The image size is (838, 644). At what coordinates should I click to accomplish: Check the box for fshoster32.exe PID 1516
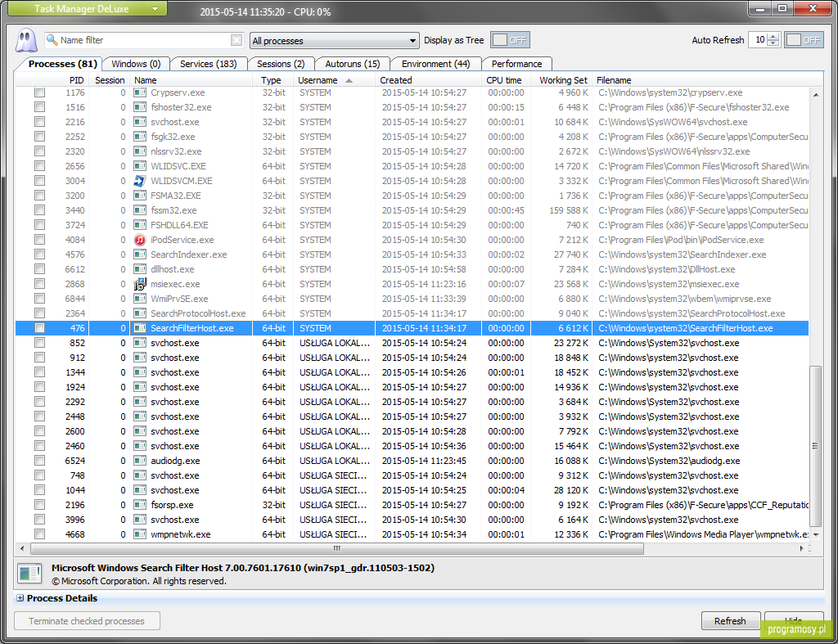[39, 107]
